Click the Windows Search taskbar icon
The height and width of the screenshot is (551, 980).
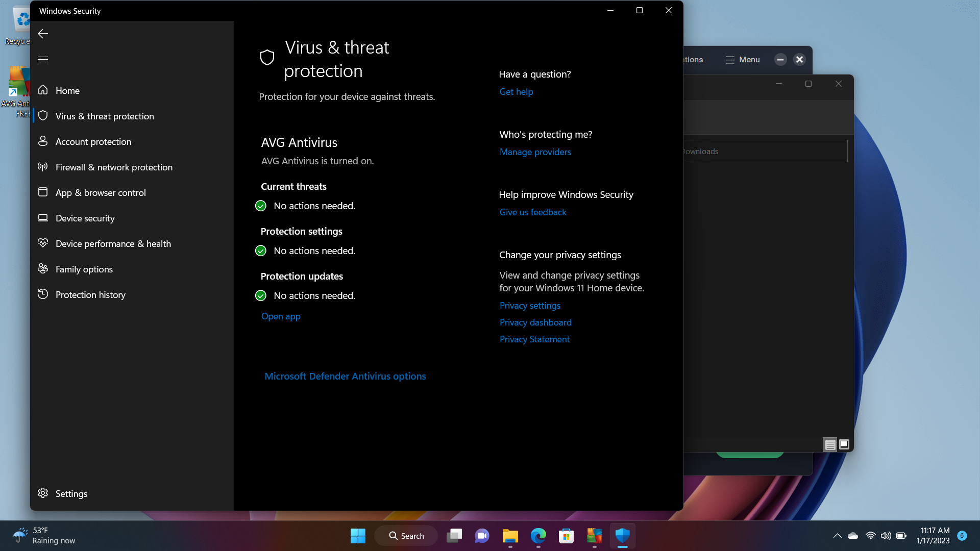pos(405,535)
